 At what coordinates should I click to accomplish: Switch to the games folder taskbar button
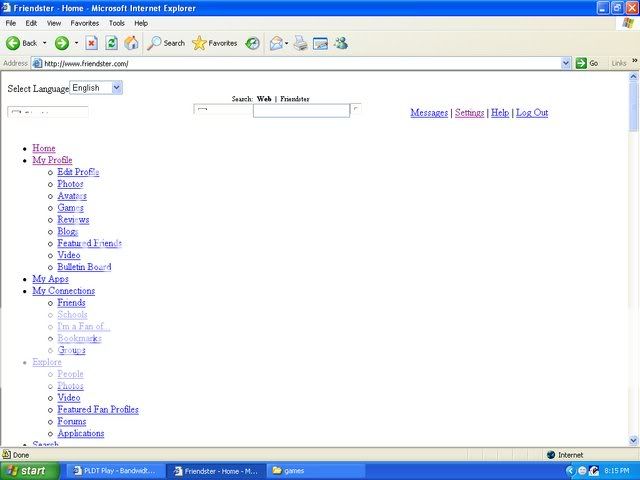pyautogui.click(x=317, y=471)
